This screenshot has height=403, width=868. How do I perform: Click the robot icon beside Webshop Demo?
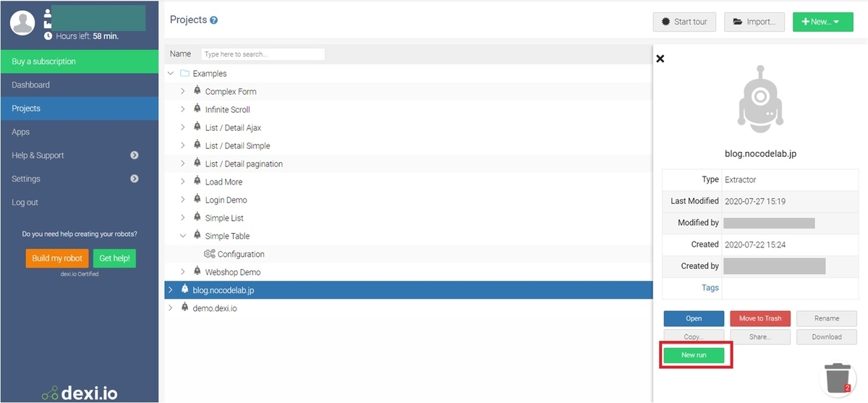tap(197, 272)
